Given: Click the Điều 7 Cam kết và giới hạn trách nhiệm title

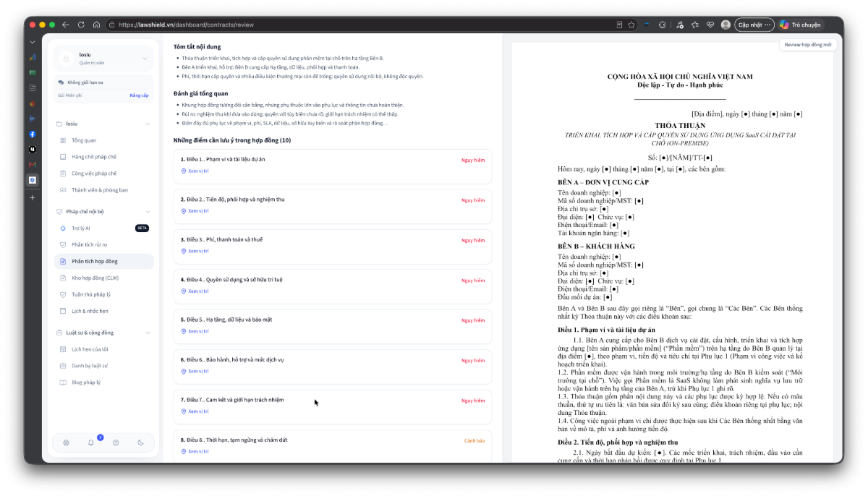Looking at the screenshot, I should tap(232, 400).
